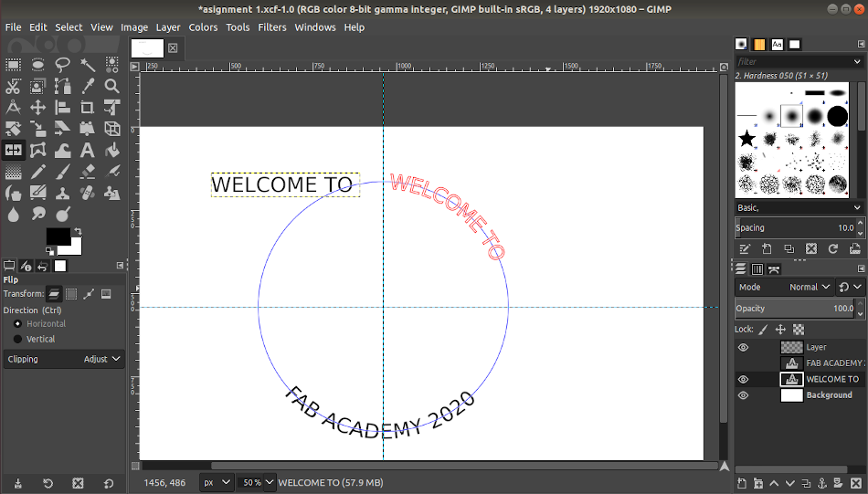Open the Layer menu
Image resolution: width=868 pixels, height=494 pixels.
pyautogui.click(x=168, y=27)
